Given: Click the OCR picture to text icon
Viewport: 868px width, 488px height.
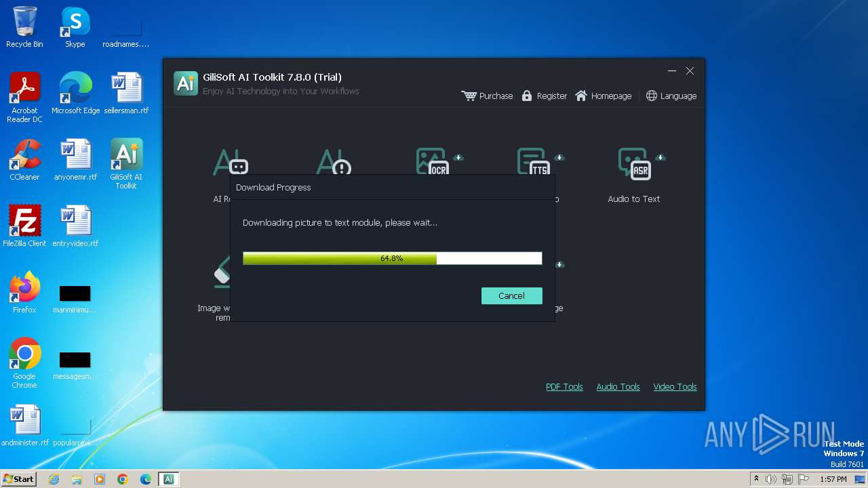Looking at the screenshot, I should pyautogui.click(x=432, y=162).
